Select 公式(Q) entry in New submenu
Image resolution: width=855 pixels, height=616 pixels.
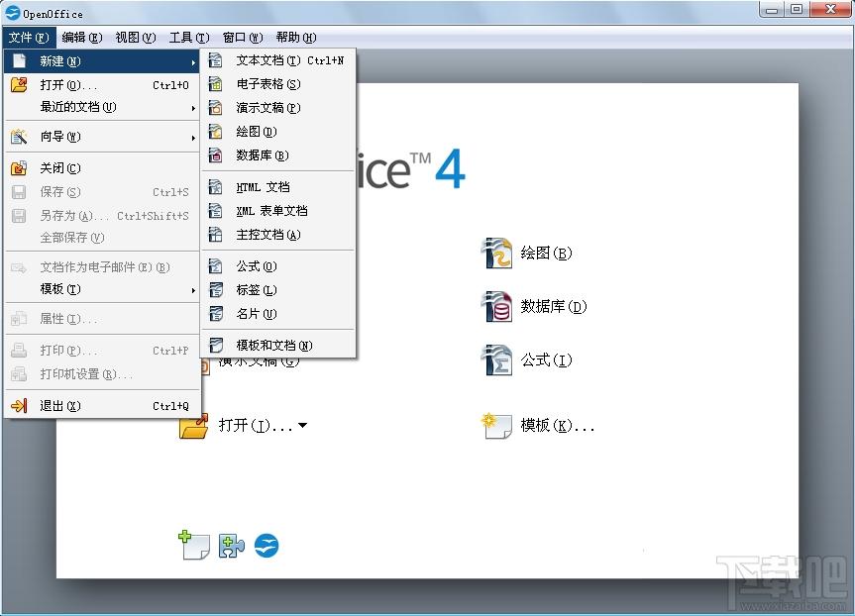coord(278,266)
